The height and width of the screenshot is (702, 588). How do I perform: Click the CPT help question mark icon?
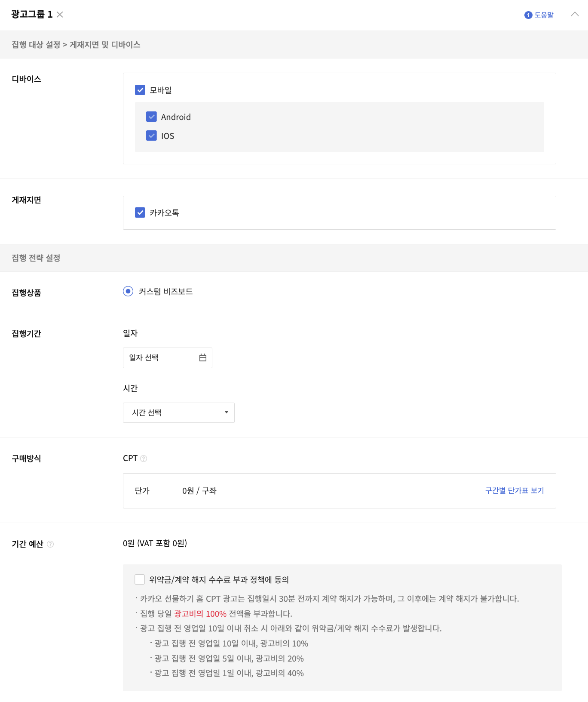point(144,459)
